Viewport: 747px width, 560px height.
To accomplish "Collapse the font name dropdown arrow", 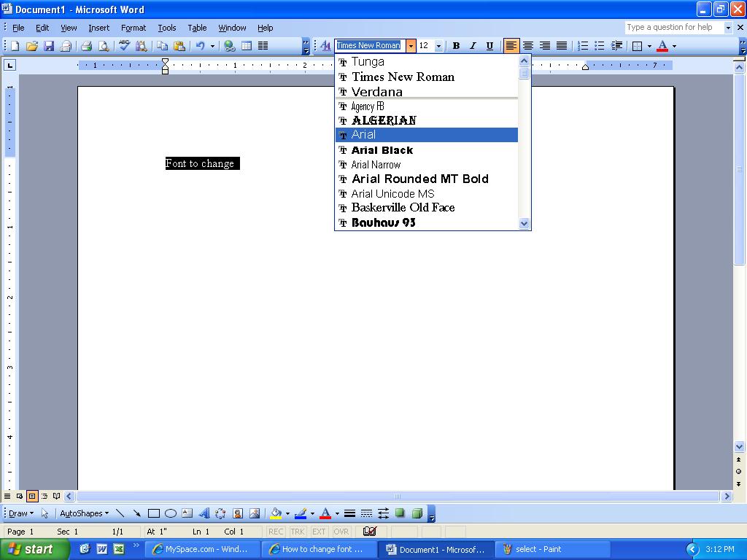I will click(x=411, y=46).
